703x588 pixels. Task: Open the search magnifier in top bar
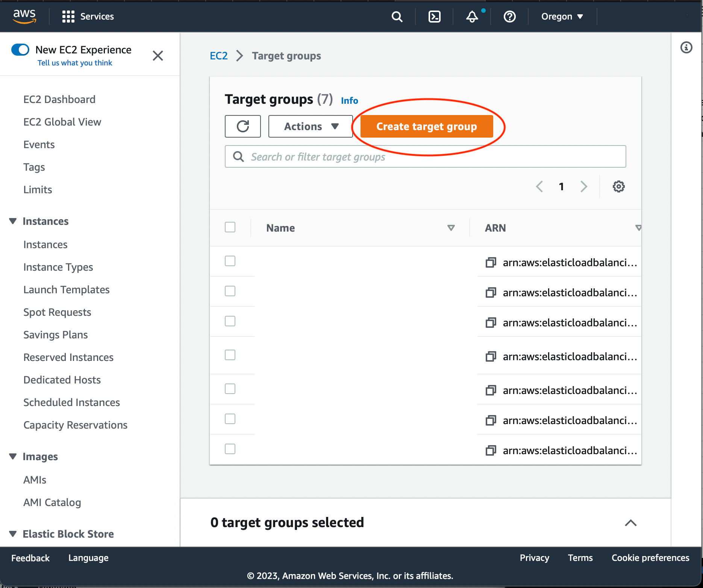397,17
